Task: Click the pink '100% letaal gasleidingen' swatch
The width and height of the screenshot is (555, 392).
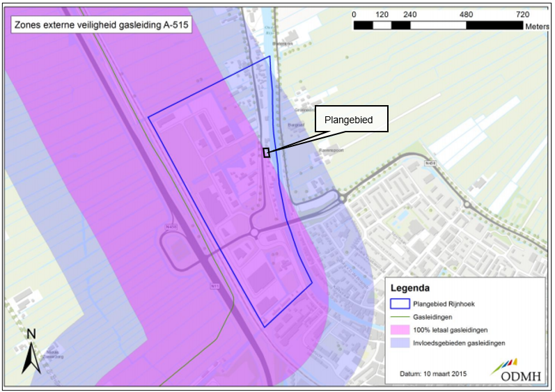Action: 400,330
